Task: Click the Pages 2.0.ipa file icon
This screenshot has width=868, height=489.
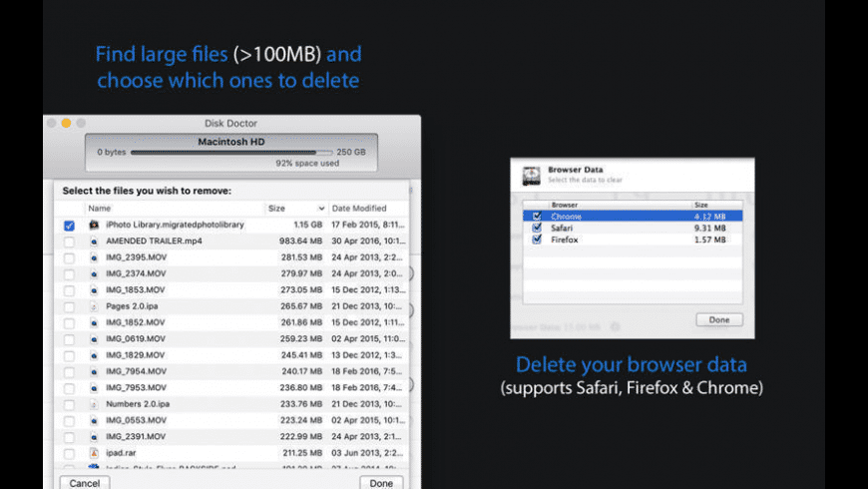Action: coord(94,306)
